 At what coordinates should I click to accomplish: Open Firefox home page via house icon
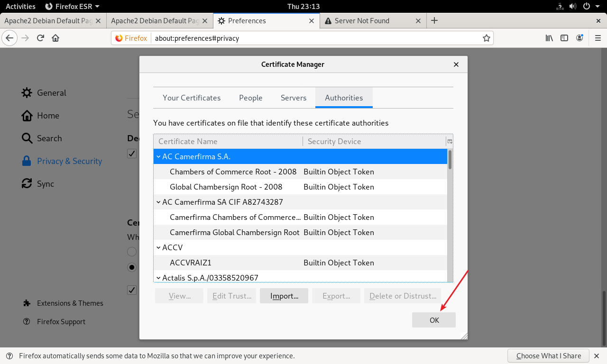pyautogui.click(x=55, y=38)
